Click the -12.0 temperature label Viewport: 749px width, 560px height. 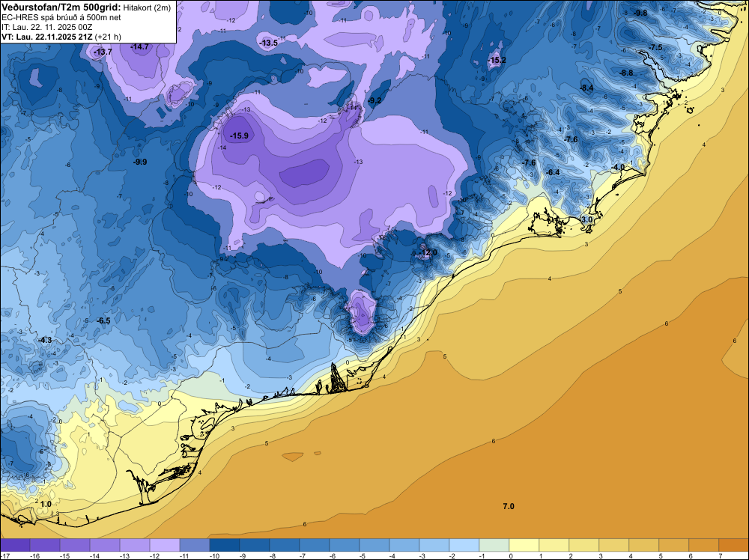click(x=428, y=252)
